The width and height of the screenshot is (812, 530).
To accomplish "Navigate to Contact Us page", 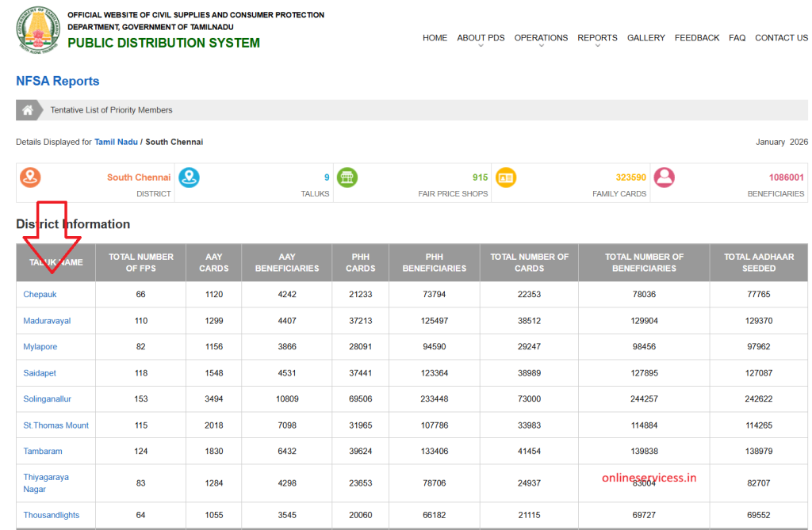I will click(781, 38).
